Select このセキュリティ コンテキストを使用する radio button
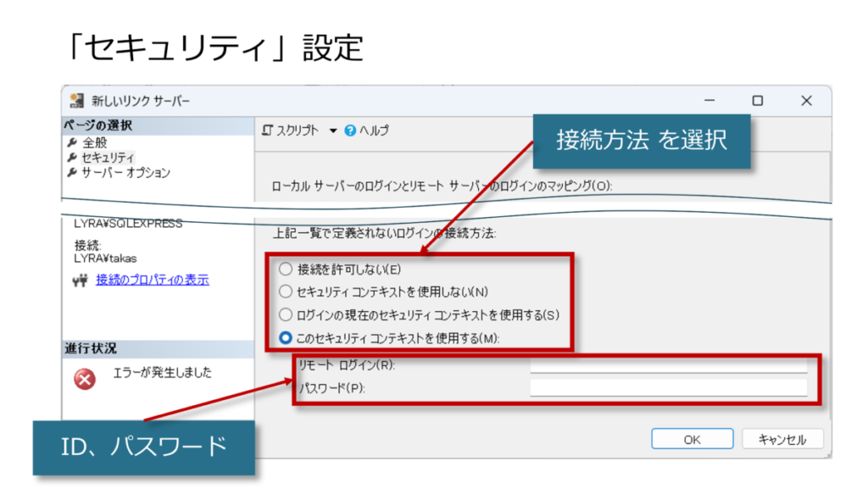This screenshot has height=489, width=868. (x=285, y=337)
